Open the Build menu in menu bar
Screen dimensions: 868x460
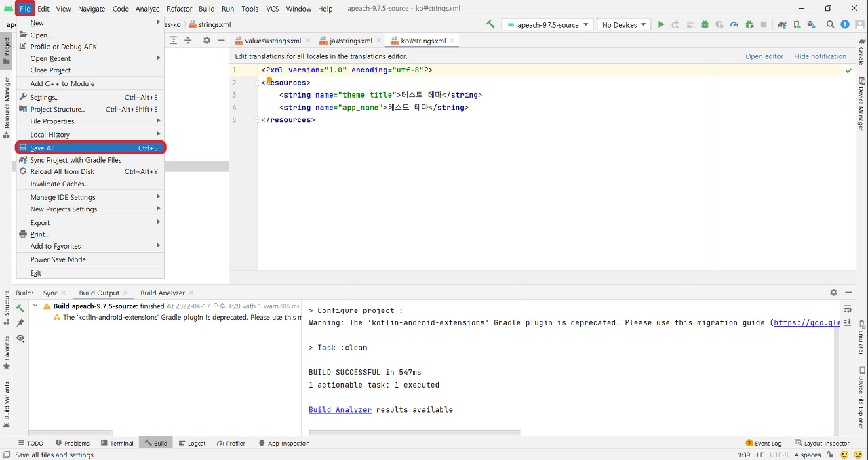[x=207, y=9]
